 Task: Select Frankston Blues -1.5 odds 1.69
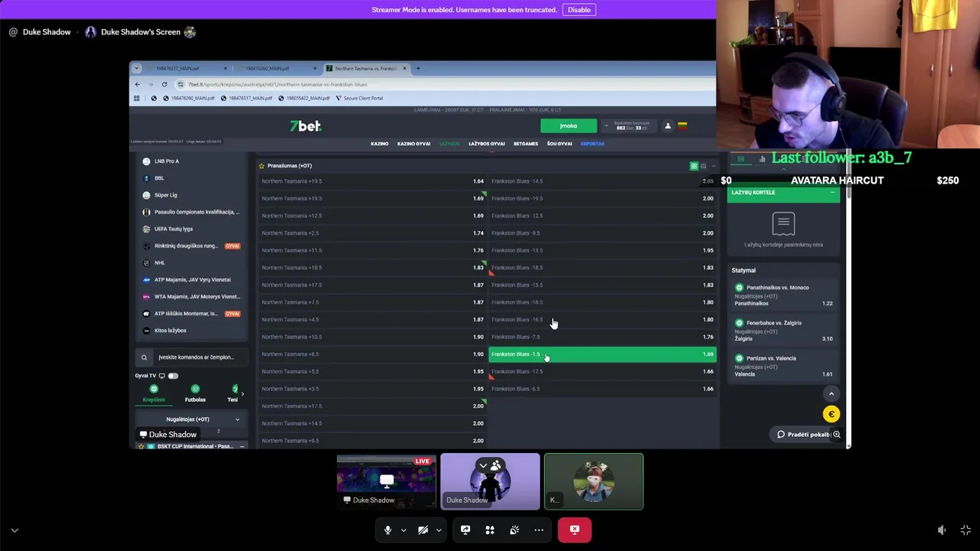click(603, 354)
